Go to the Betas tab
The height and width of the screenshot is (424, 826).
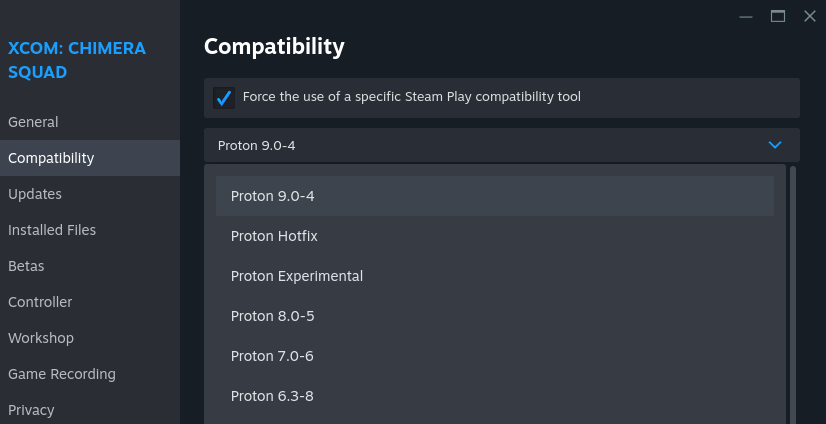tap(26, 266)
